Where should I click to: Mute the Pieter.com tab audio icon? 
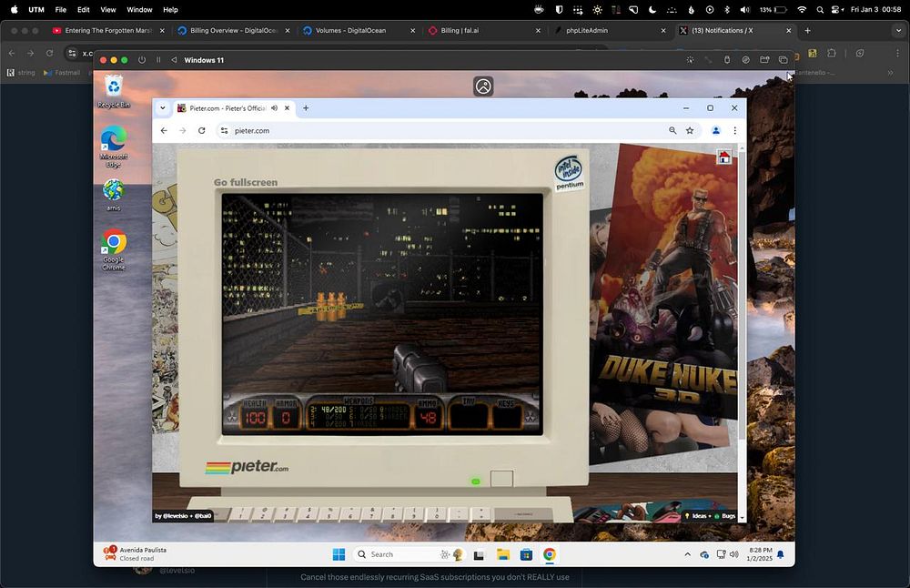274,108
